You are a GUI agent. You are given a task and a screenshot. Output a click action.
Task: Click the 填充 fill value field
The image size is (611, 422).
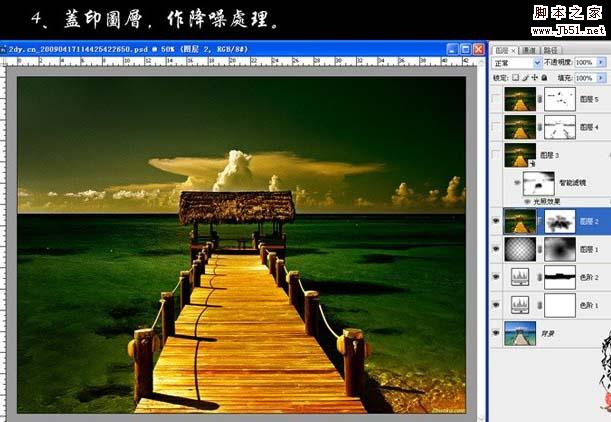click(585, 78)
